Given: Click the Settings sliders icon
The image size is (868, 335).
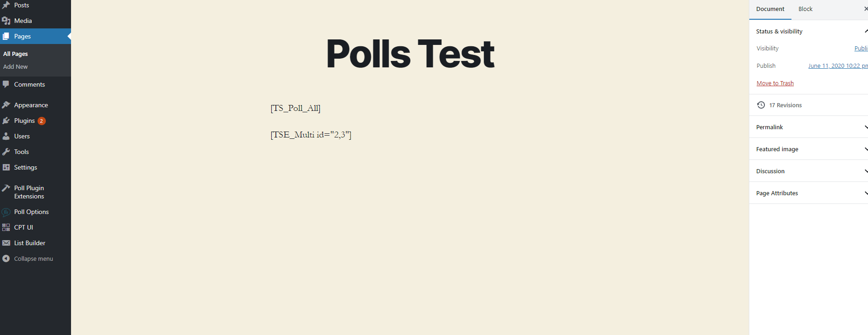Looking at the screenshot, I should pyautogui.click(x=6, y=167).
